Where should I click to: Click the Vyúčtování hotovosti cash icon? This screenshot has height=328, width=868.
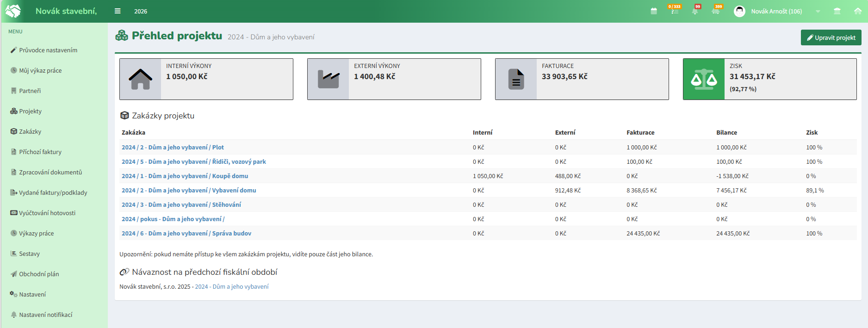(14, 213)
